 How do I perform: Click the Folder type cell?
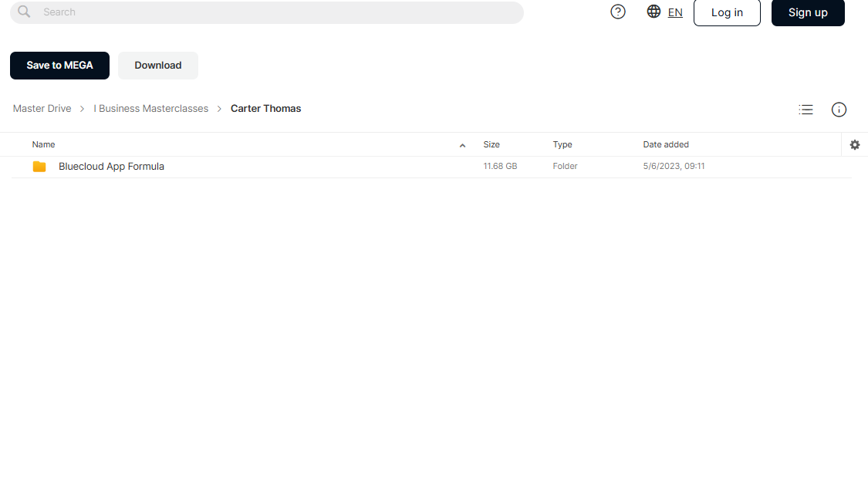565,166
